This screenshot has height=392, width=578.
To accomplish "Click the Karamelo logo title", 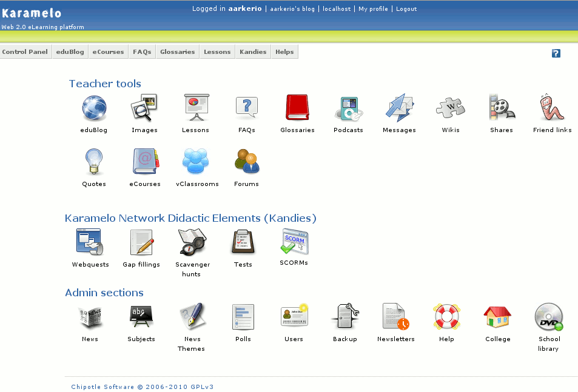I will coord(32,13).
